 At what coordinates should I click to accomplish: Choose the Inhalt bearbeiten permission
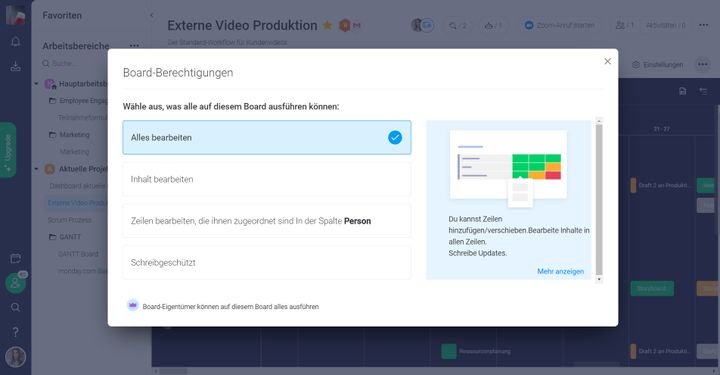[267, 179]
